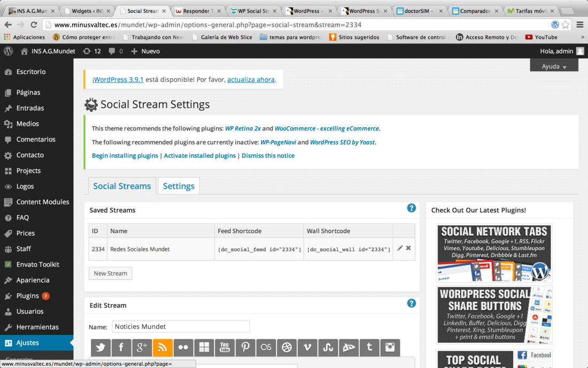Switch to the Social Streams tab
Screen dimensions: 588x368
click(122, 186)
